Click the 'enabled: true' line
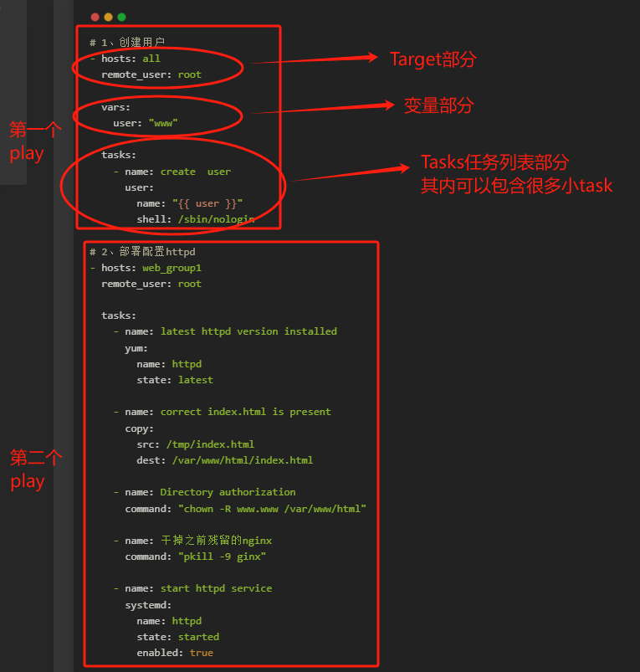640x672 pixels. (x=175, y=653)
